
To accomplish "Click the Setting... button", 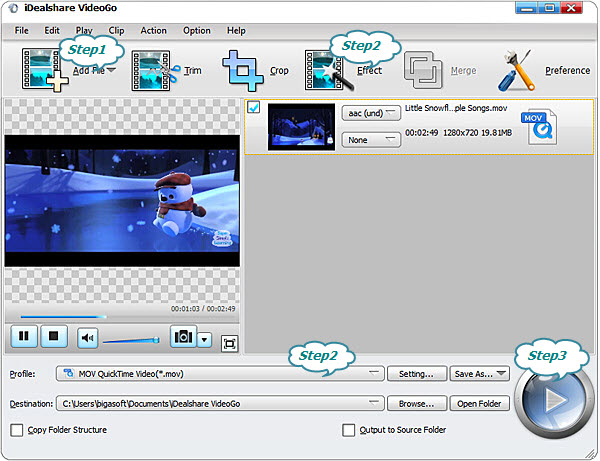I will (417, 374).
